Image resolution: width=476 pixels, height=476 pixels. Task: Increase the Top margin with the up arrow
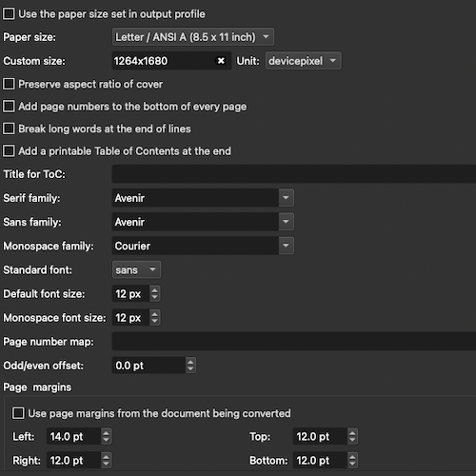tap(352, 432)
